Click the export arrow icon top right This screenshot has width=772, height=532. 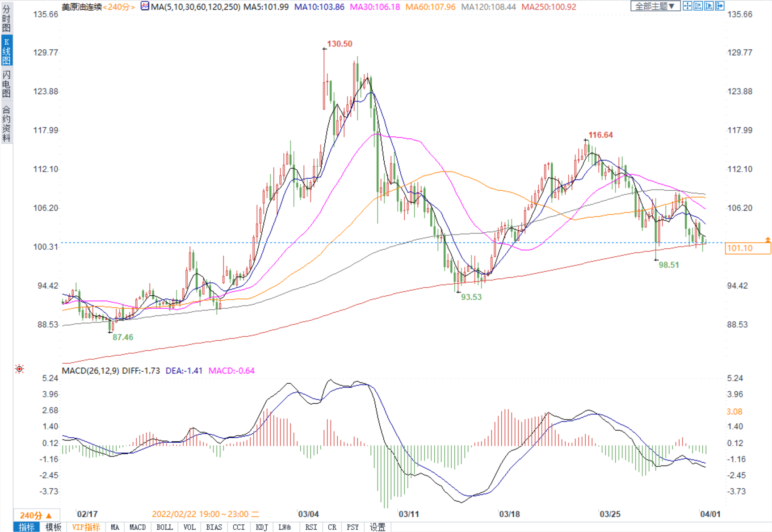coord(719,6)
